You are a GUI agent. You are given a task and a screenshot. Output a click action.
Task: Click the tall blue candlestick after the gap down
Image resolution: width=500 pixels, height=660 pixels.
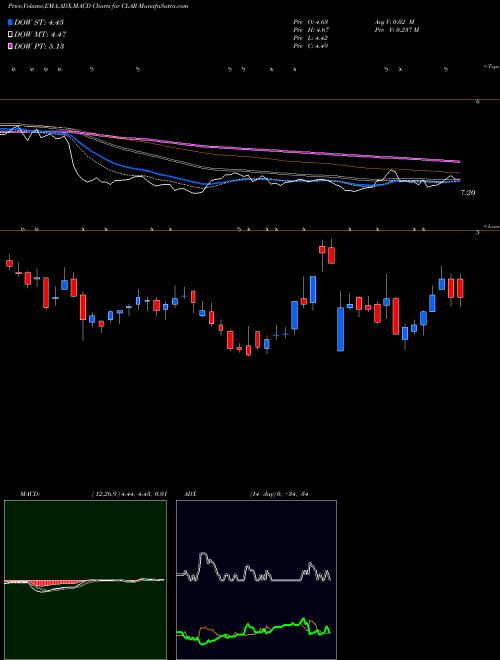pyautogui.click(x=340, y=329)
